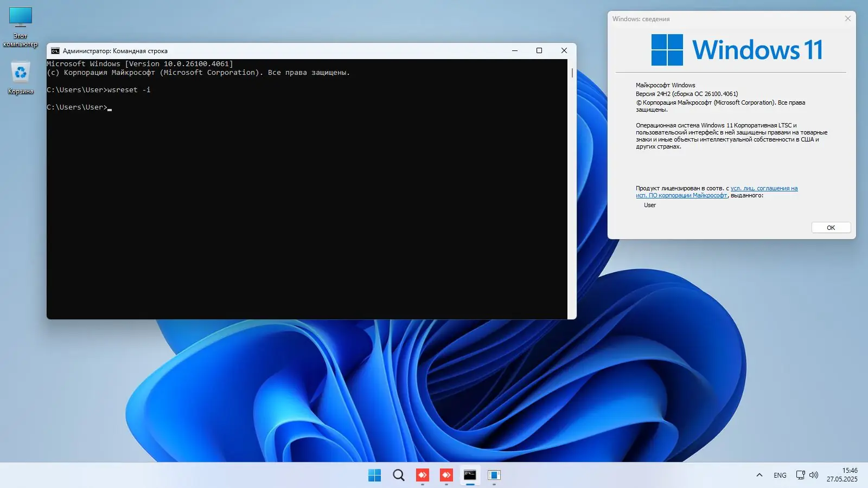Click inside the black console area
The image size is (868, 488).
pos(304,217)
